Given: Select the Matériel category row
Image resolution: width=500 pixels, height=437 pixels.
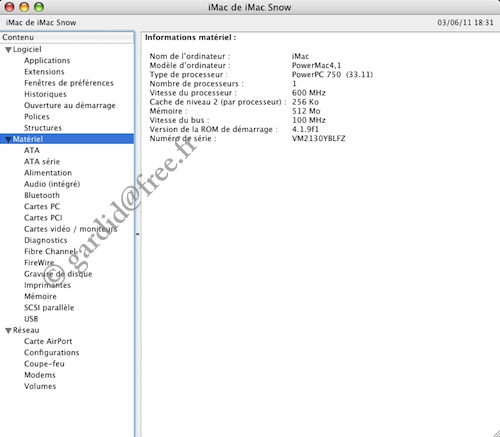Looking at the screenshot, I should [67, 139].
